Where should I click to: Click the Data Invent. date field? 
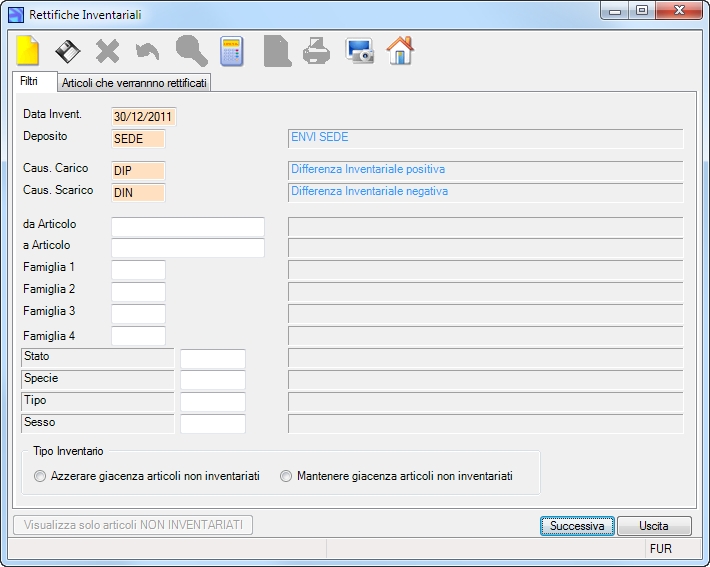[144, 117]
